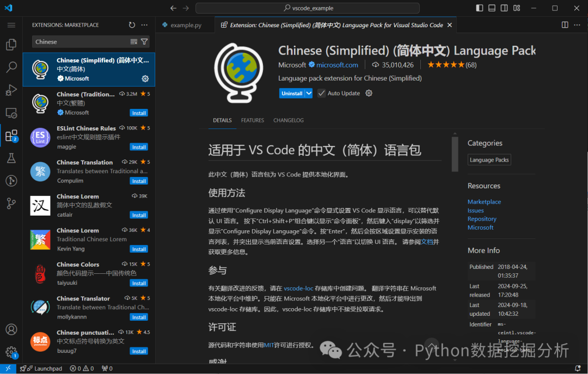
Task: Select the DETAILS tab
Action: [222, 120]
